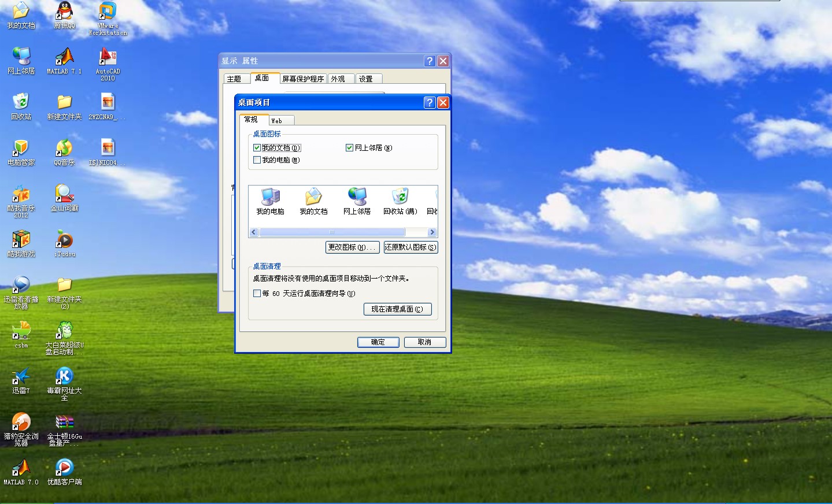Select the iTudou desktop icon
The height and width of the screenshot is (504, 832).
click(64, 243)
